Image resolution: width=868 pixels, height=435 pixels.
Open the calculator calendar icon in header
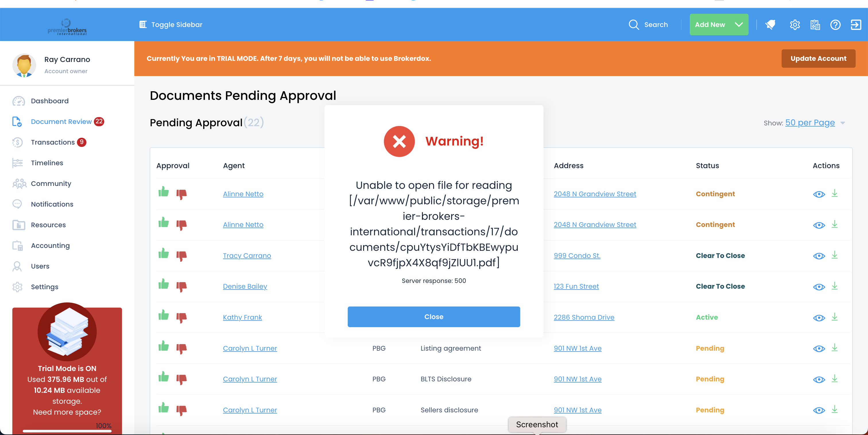[815, 25]
